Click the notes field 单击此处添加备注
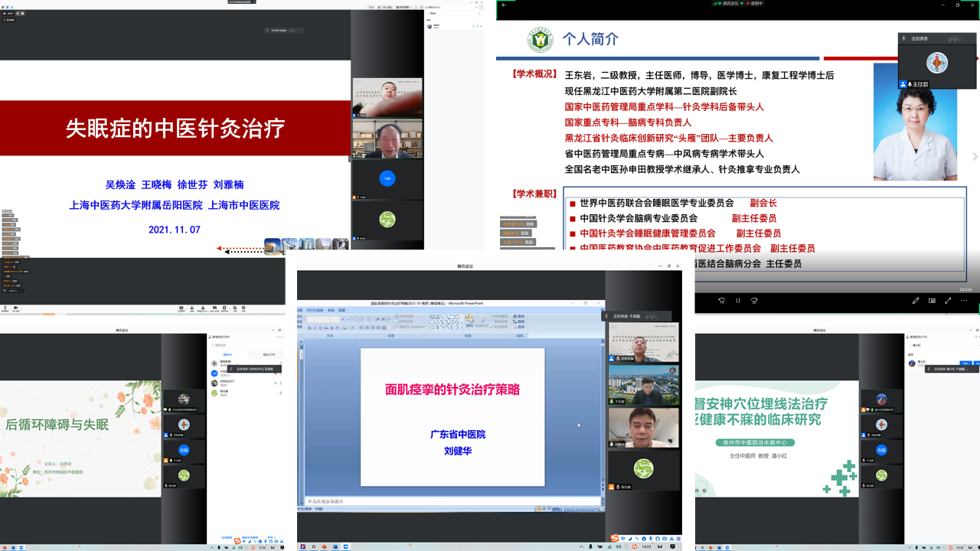Image resolution: width=980 pixels, height=551 pixels. [x=453, y=501]
